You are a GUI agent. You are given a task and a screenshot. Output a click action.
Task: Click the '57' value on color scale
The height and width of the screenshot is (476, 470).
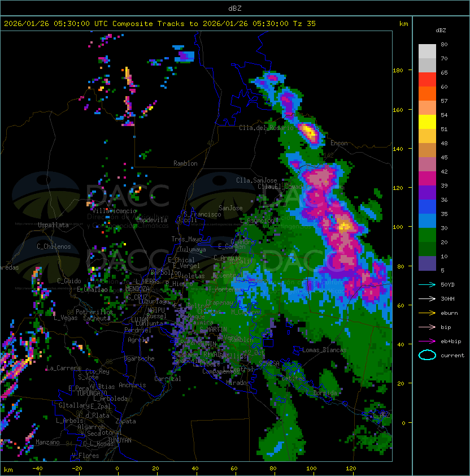[x=444, y=101]
